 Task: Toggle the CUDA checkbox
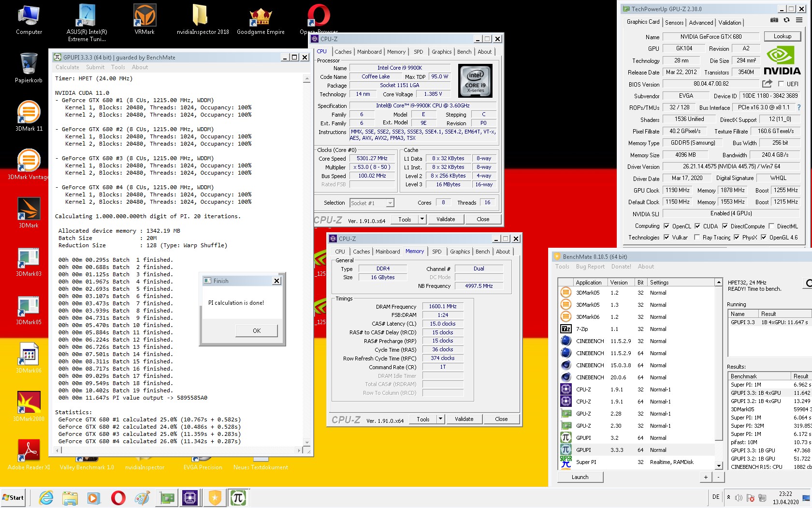coord(697,226)
